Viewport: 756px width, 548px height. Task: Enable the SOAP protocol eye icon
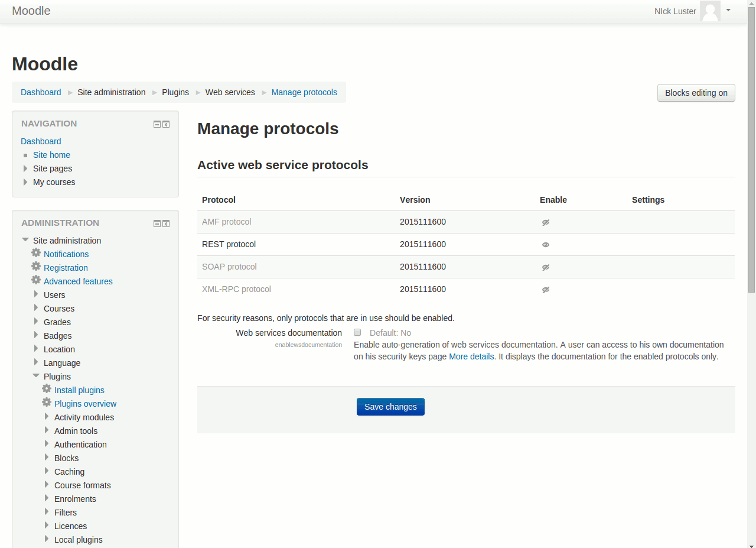[546, 267]
